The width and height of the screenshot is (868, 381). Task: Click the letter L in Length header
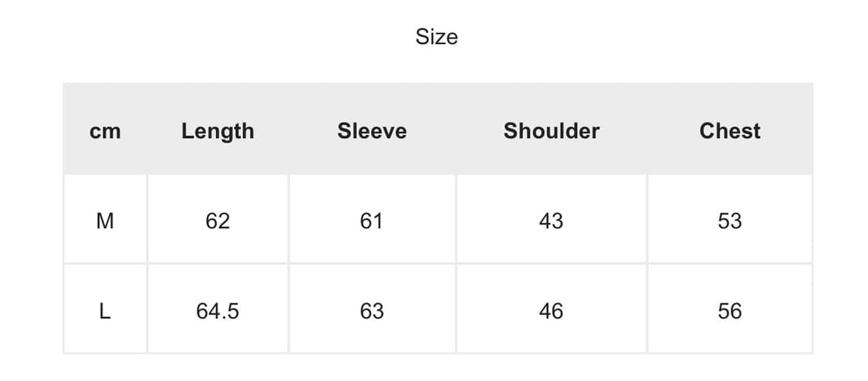pos(187,132)
